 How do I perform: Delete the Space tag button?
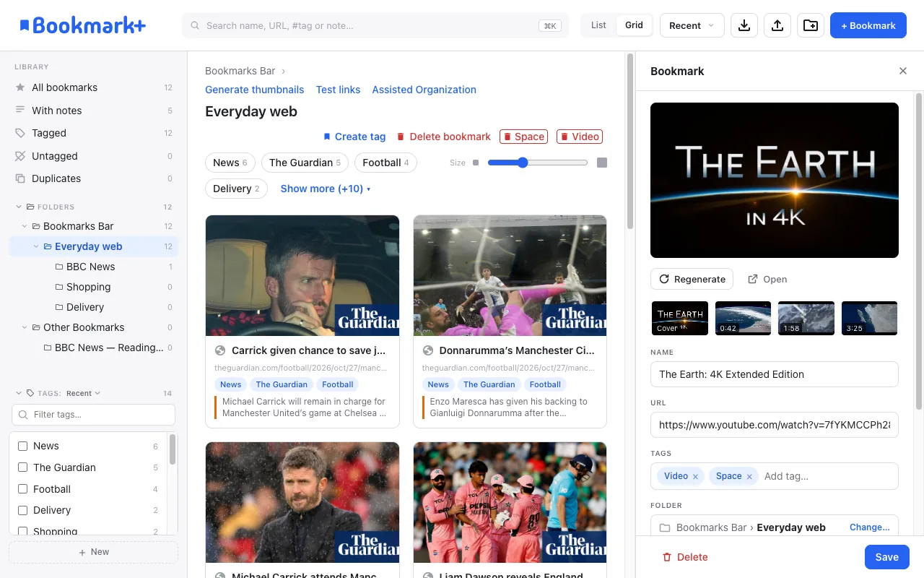click(523, 137)
